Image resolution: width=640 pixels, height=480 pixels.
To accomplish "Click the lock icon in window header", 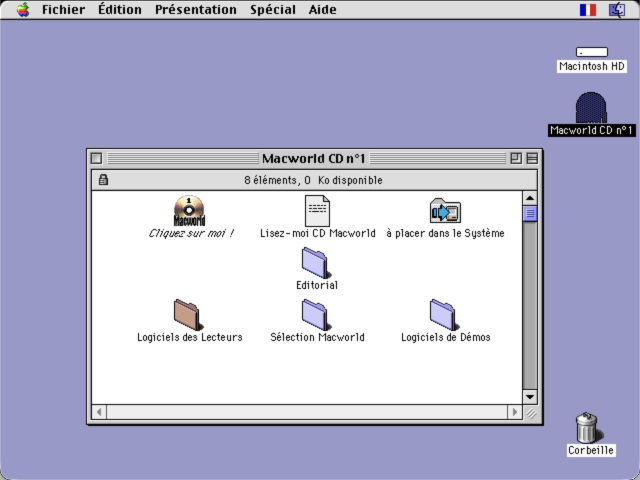I will pos(103,180).
